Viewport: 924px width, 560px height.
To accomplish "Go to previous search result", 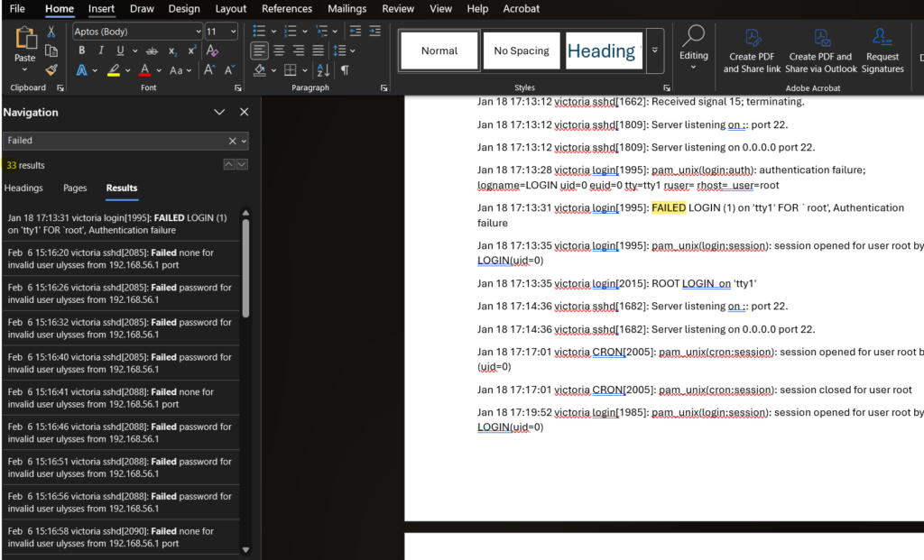I will tap(229, 164).
